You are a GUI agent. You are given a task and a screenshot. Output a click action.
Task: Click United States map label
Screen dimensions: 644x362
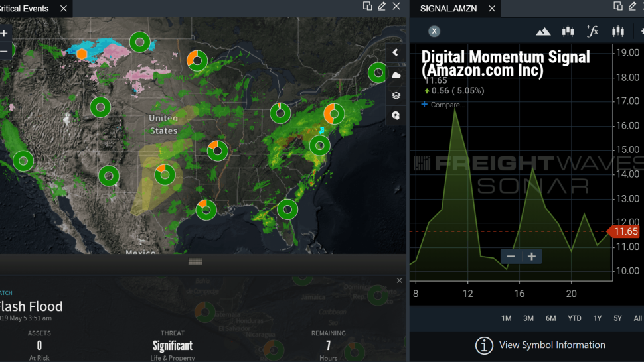point(163,124)
